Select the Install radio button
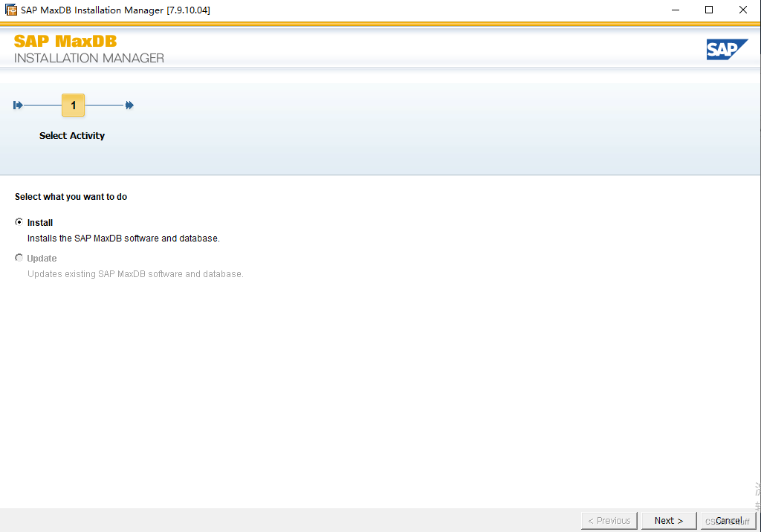 (19, 222)
